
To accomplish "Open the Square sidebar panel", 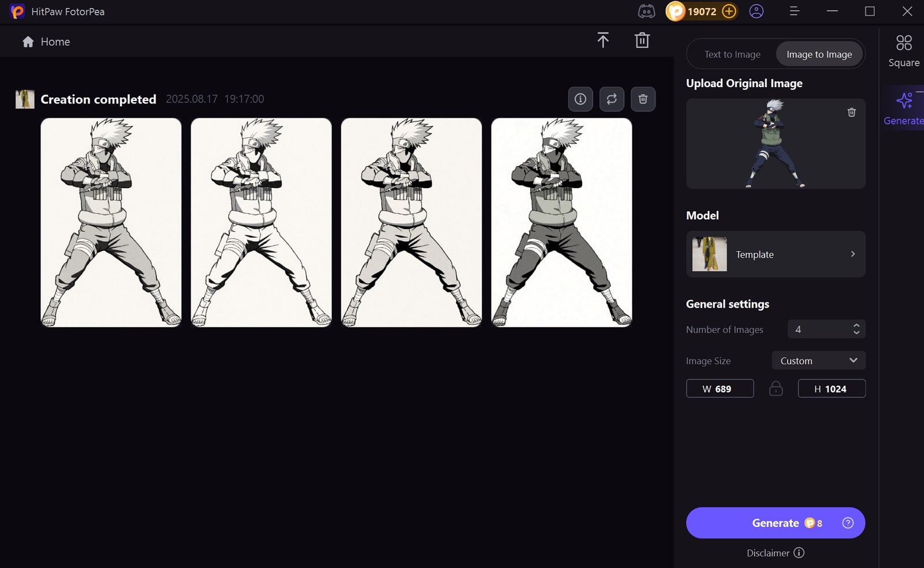I will click(x=904, y=51).
